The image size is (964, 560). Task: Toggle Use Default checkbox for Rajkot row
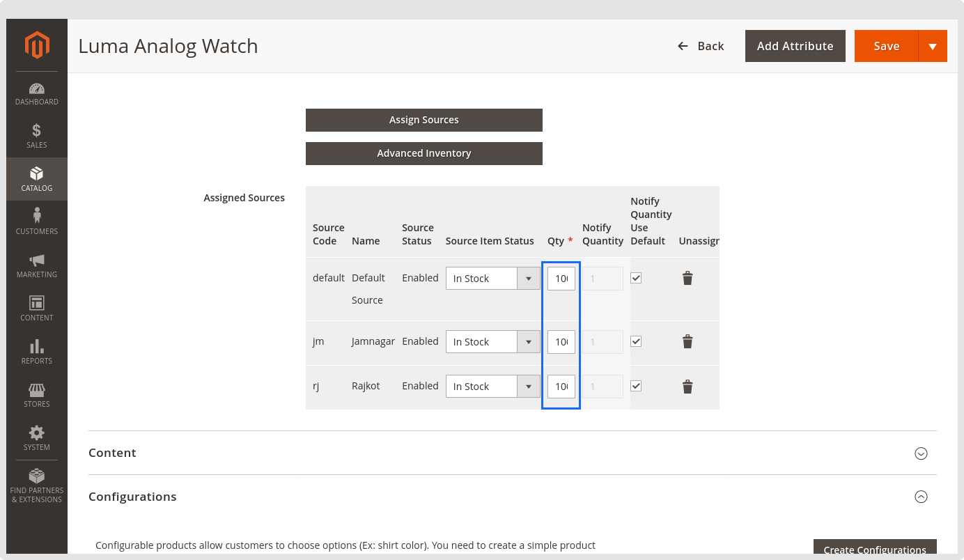coord(636,386)
